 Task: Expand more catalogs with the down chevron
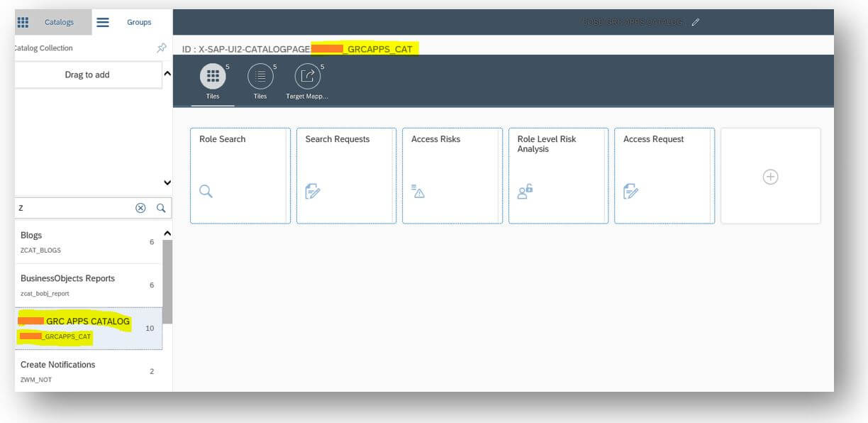click(167, 182)
